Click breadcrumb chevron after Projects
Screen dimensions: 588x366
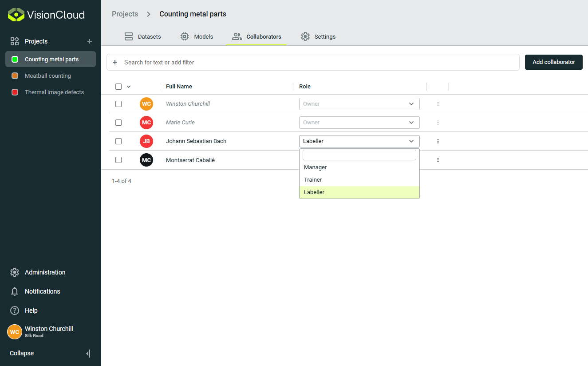coord(149,14)
